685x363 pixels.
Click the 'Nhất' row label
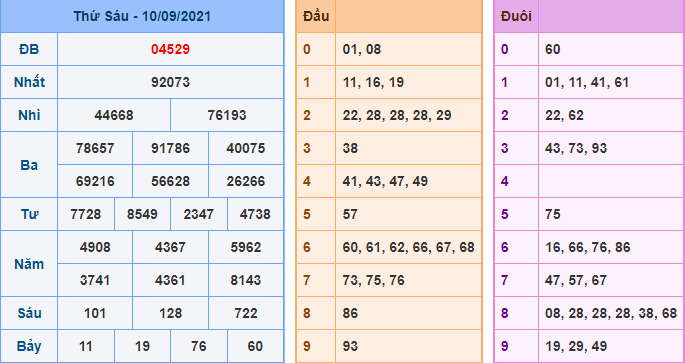tap(29, 82)
